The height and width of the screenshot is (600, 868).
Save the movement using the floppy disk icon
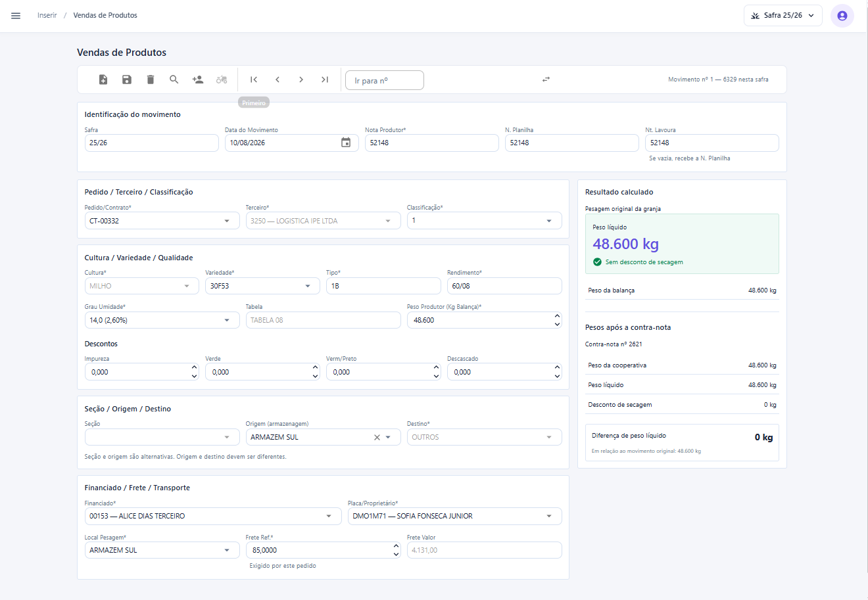[127, 80]
